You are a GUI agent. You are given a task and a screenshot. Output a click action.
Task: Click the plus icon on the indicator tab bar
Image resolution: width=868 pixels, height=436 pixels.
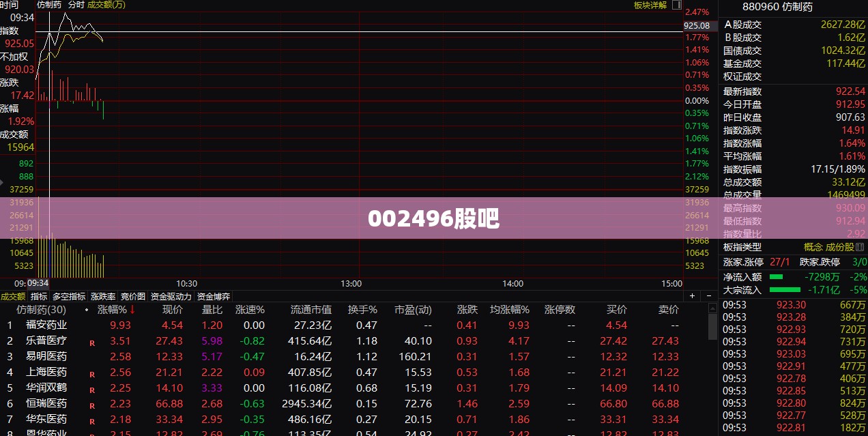[x=691, y=296]
